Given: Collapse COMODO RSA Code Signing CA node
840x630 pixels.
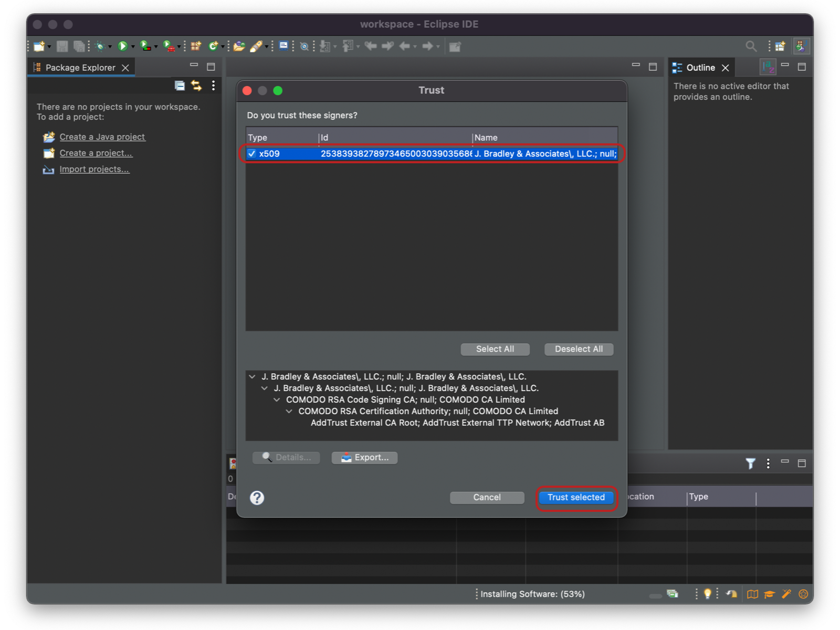Looking at the screenshot, I should pyautogui.click(x=277, y=400).
